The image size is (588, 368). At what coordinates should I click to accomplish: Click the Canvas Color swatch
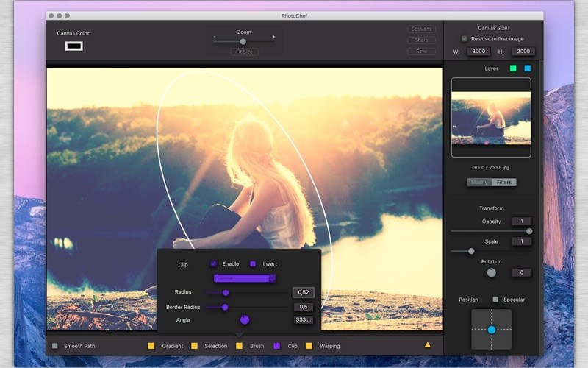click(73, 46)
